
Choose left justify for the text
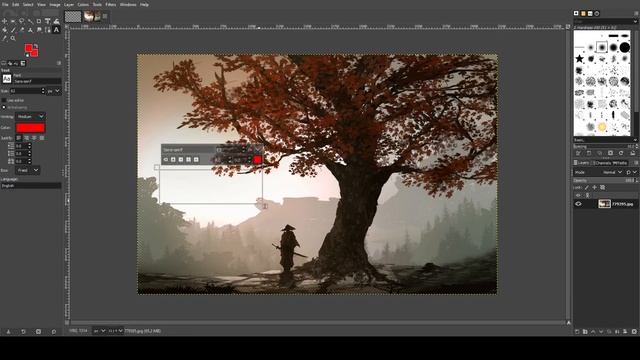pyautogui.click(x=19, y=138)
